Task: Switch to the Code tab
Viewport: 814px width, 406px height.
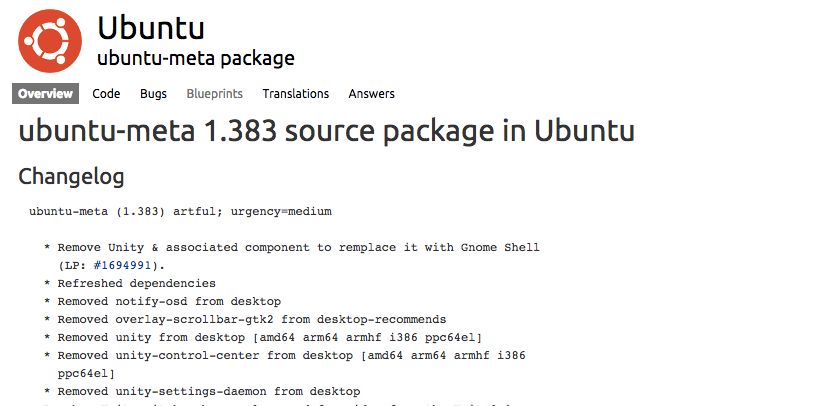Action: (106, 94)
